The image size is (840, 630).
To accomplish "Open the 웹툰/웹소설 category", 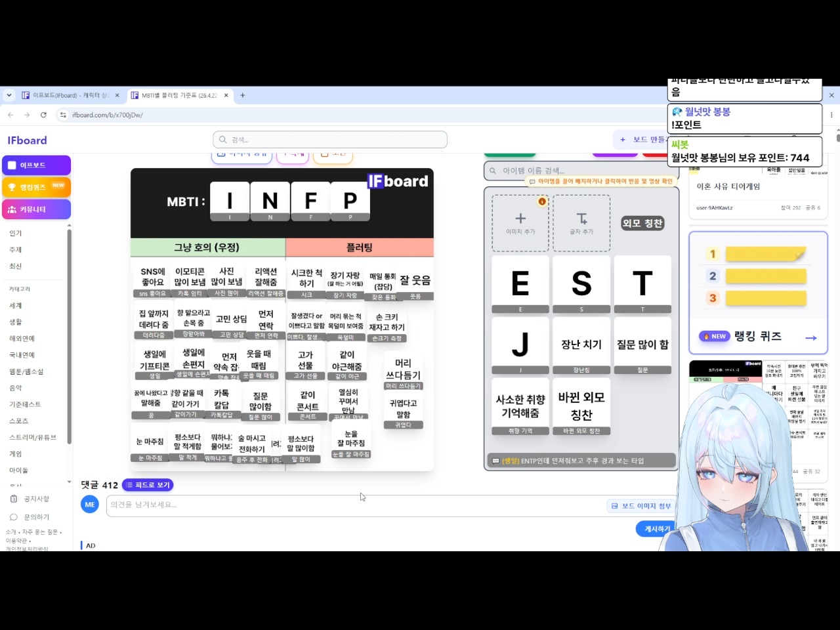I will tap(26, 371).
